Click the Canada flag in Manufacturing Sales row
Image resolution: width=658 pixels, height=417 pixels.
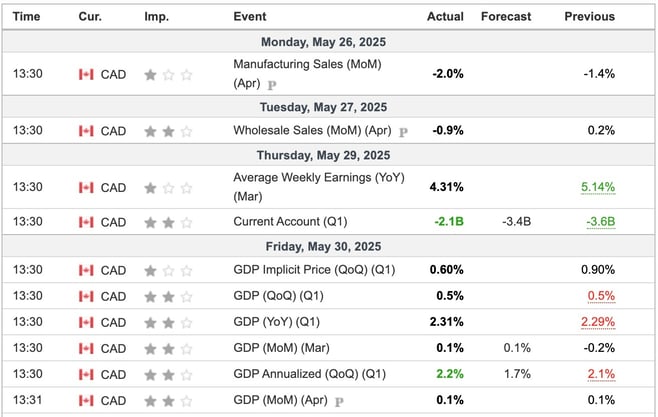click(x=86, y=75)
